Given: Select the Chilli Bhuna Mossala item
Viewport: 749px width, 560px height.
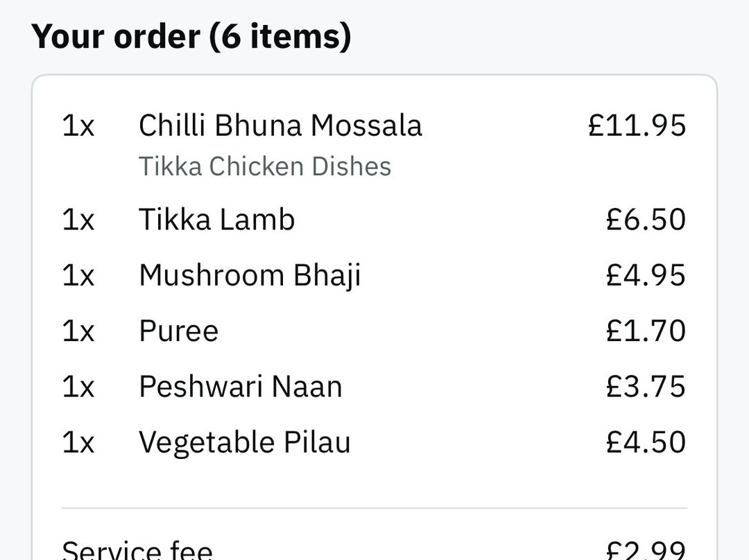Looking at the screenshot, I should coord(280,126).
